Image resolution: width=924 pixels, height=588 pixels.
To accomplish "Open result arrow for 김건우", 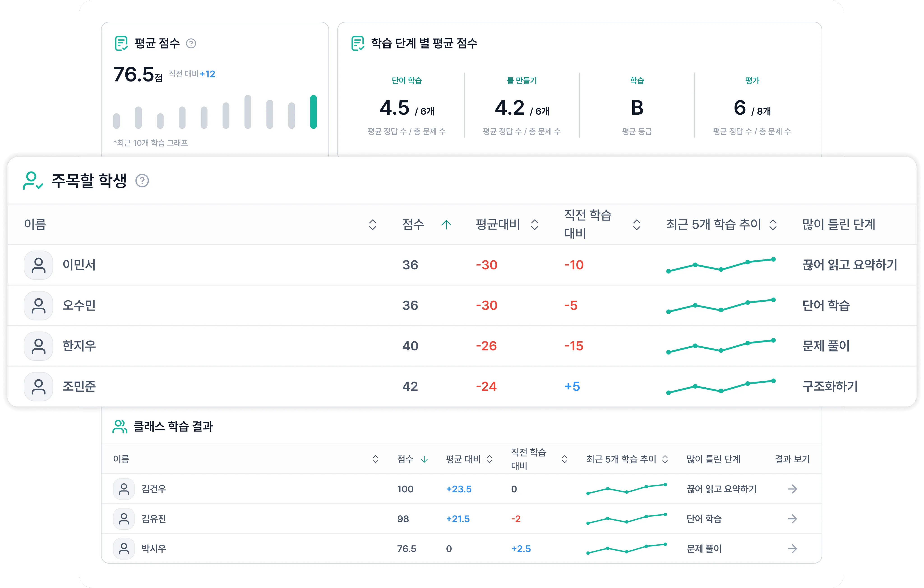I will [x=792, y=488].
